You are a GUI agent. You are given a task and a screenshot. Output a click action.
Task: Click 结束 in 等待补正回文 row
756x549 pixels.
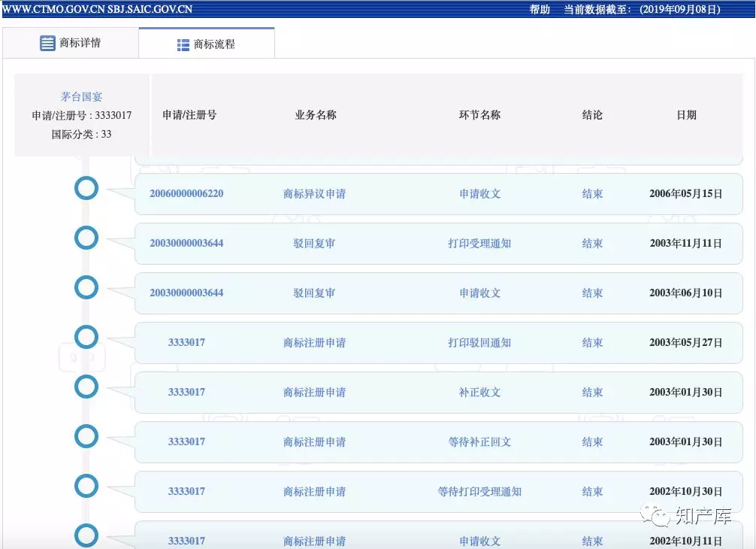pos(592,442)
